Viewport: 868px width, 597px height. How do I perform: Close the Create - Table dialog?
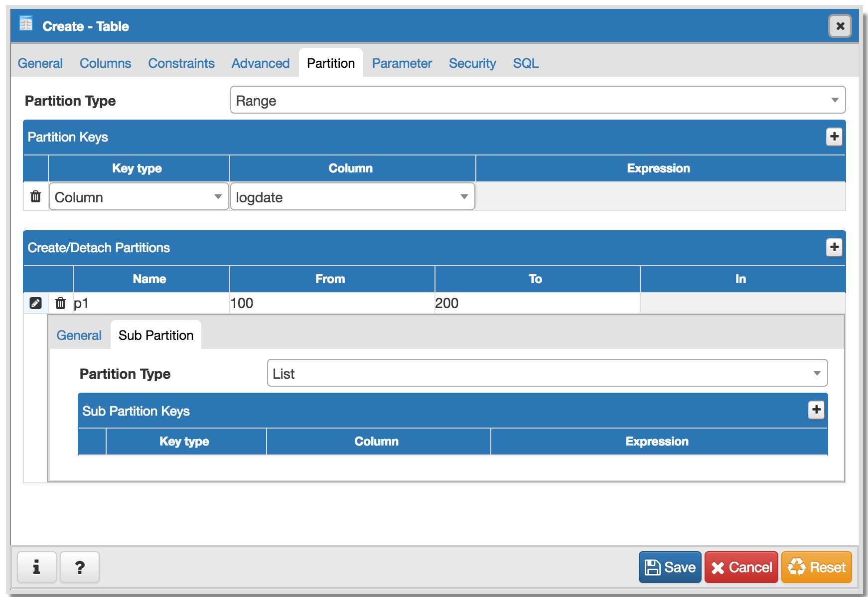coord(840,26)
